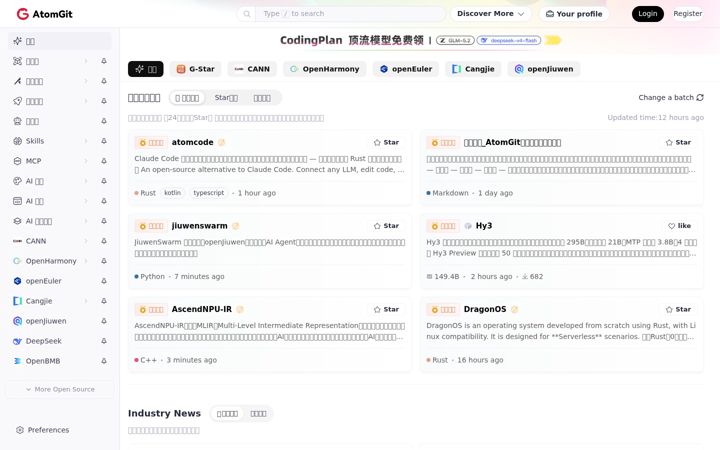Click the badge icon beside atomcode title
This screenshot has width=720, height=450.
222,142
